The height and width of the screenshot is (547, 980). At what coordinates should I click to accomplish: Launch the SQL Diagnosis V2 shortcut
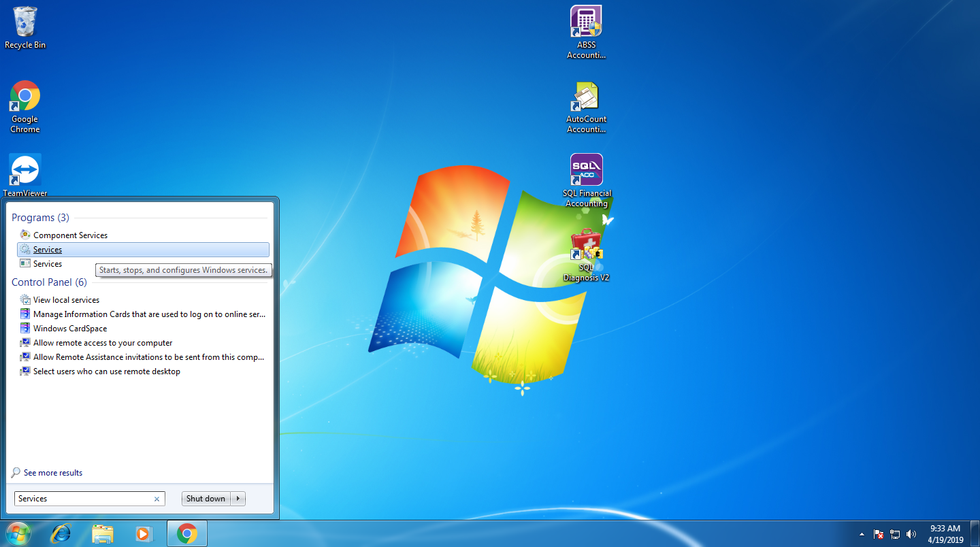coord(586,255)
